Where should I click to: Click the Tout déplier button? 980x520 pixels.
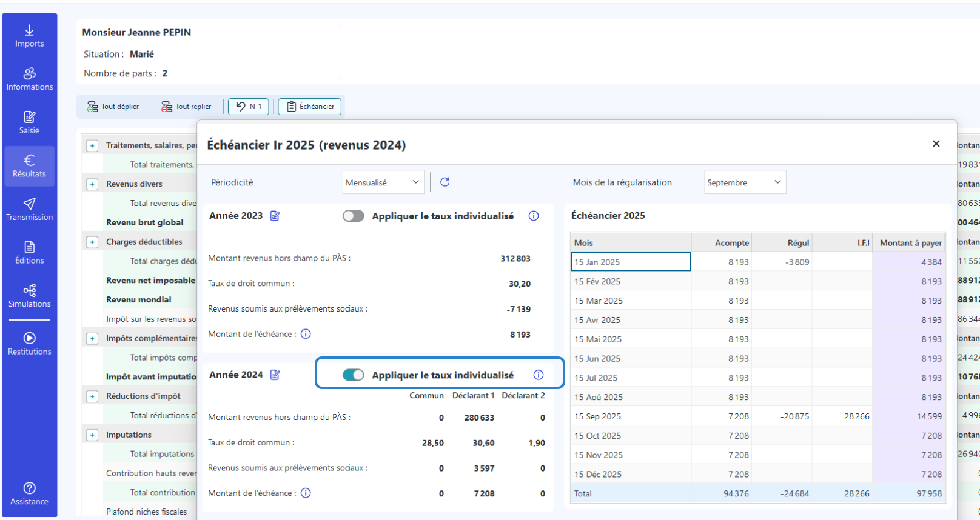pyautogui.click(x=113, y=107)
